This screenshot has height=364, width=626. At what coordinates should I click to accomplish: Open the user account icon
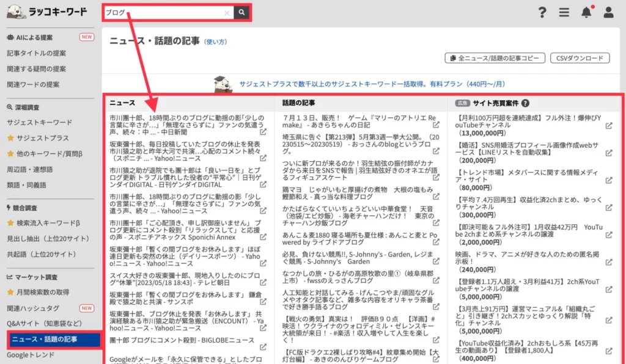(x=608, y=12)
